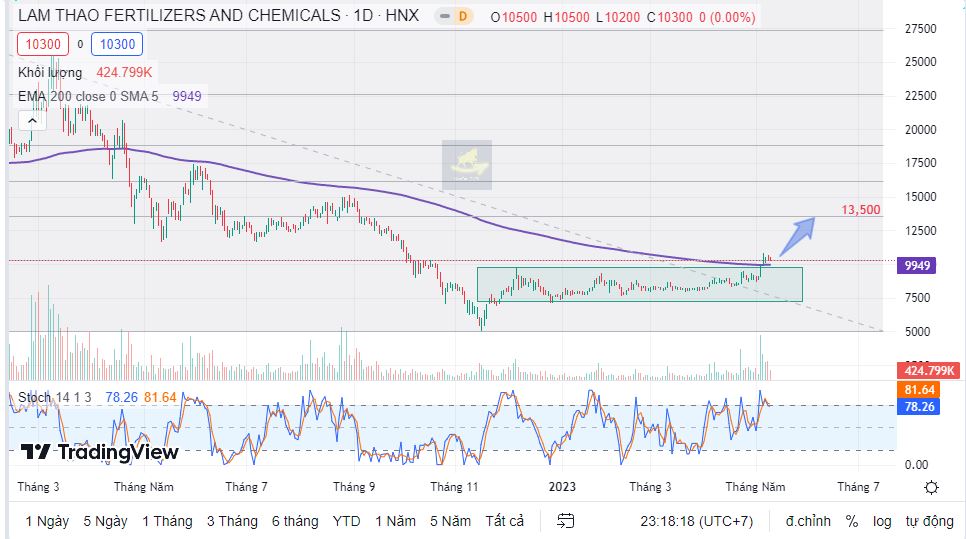Click the red sell price 10300 button

pos(43,44)
